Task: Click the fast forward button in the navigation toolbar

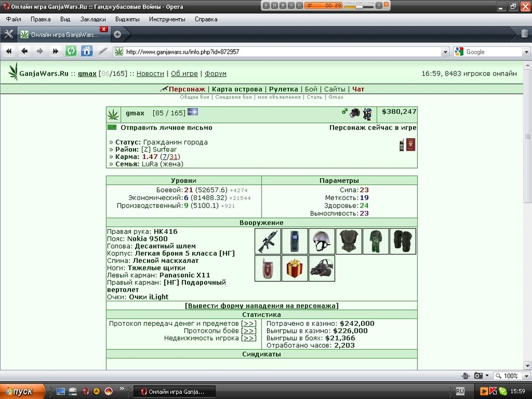Action: click(x=55, y=51)
